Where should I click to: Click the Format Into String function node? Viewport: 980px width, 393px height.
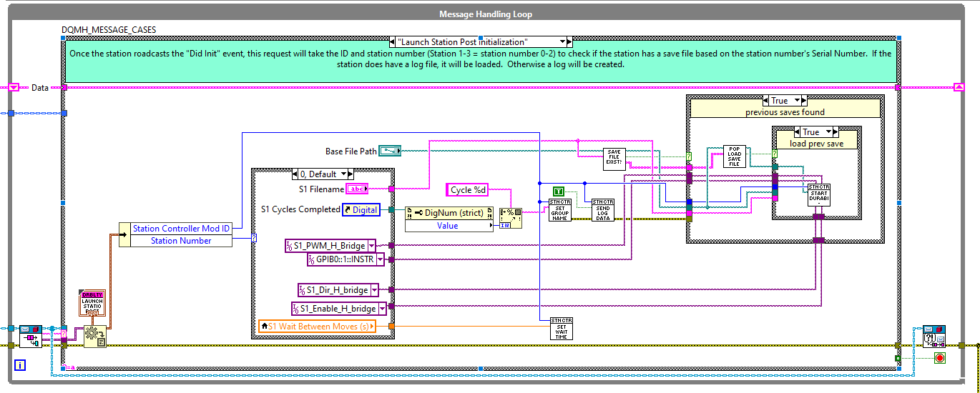(511, 217)
